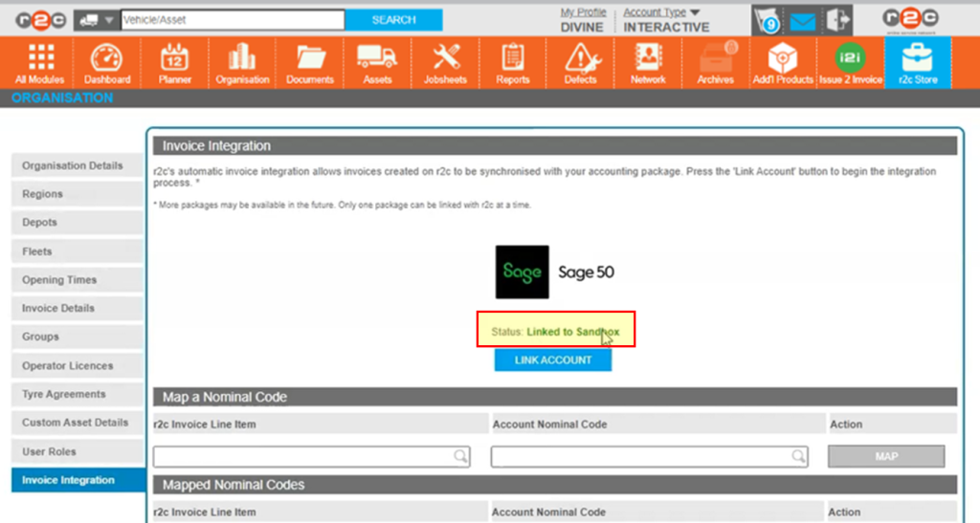Click the Linked to Sandbox status text
Viewport: 980px width, 523px height.
pyautogui.click(x=573, y=332)
